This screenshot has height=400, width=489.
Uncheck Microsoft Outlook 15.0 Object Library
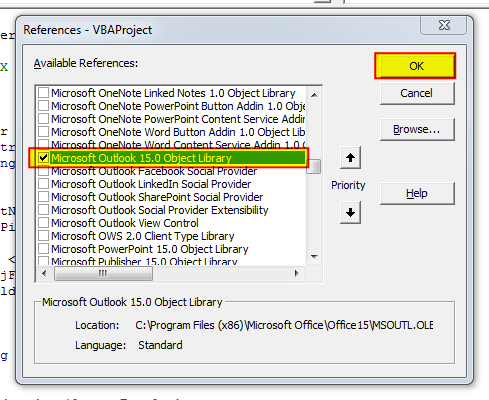tap(43, 158)
